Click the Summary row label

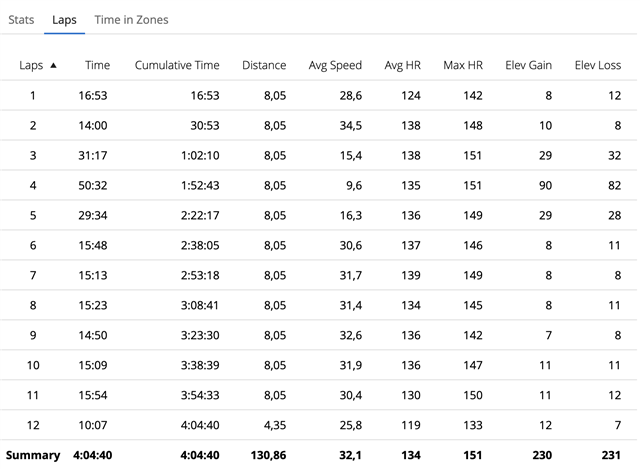coord(33,455)
